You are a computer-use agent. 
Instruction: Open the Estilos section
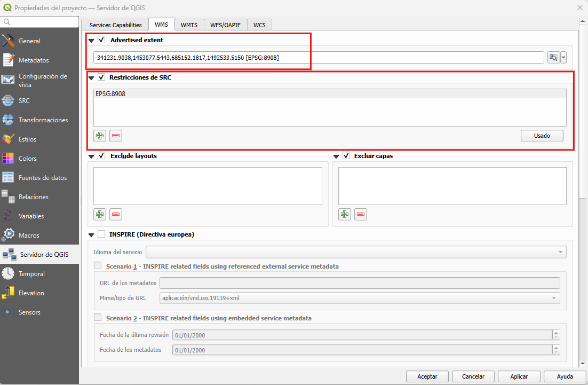27,139
